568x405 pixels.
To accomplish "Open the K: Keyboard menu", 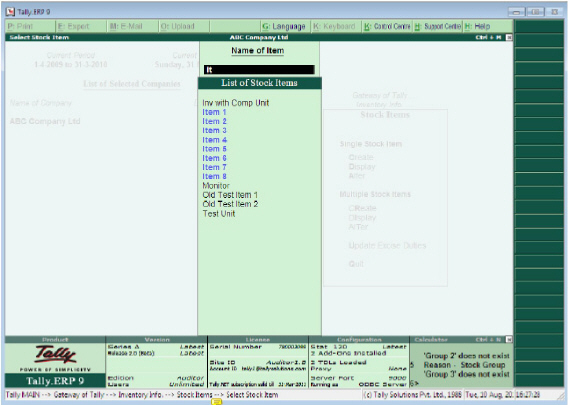I will click(x=336, y=26).
